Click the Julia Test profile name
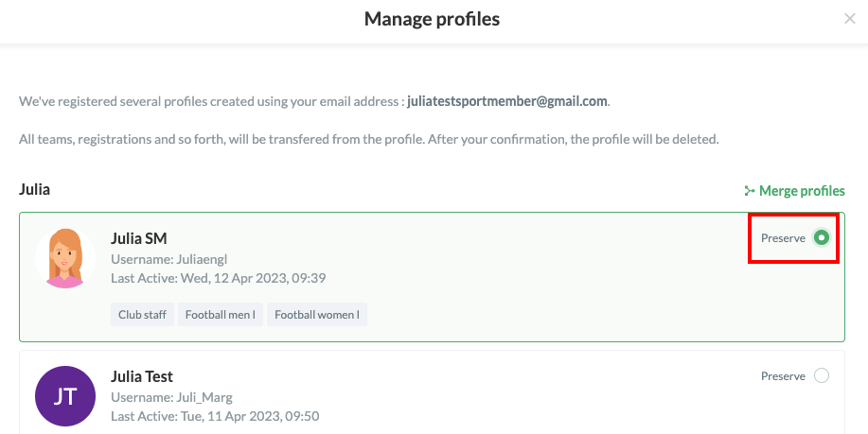The image size is (868, 434). [x=142, y=376]
